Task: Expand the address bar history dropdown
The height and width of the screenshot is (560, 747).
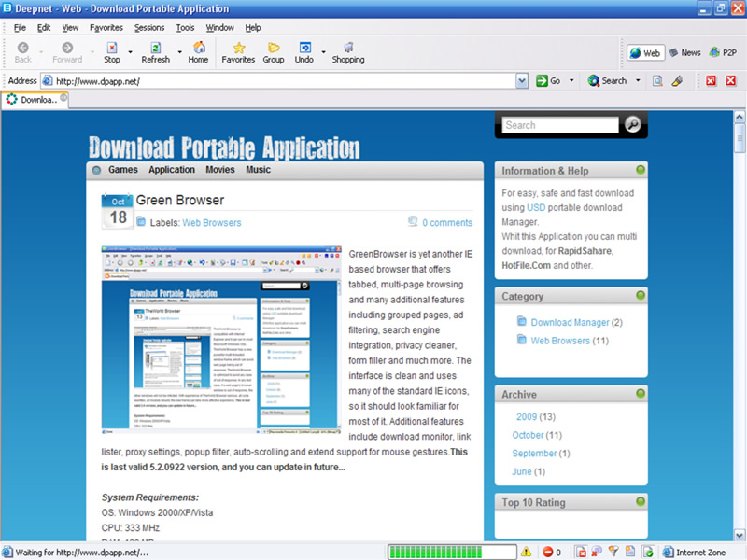Action: 522,81
